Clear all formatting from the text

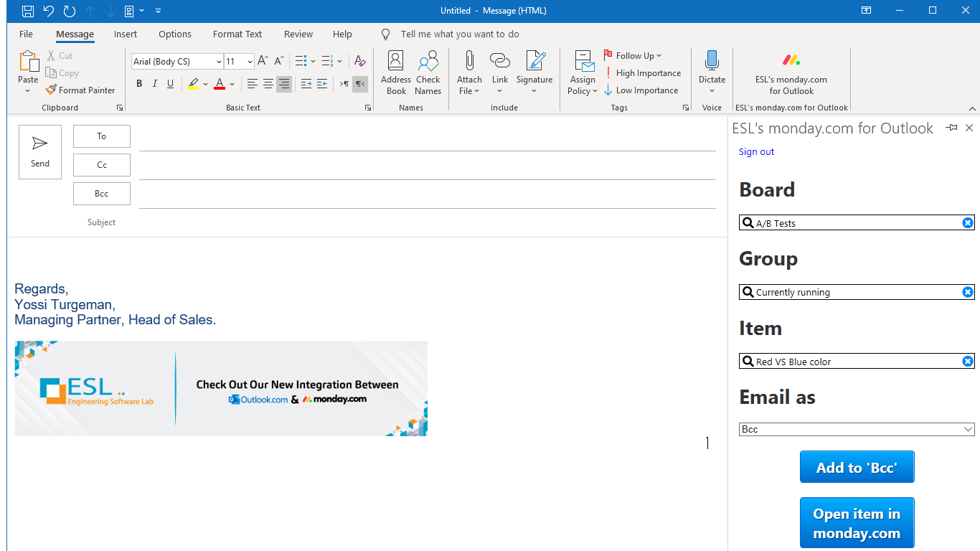[x=360, y=61]
